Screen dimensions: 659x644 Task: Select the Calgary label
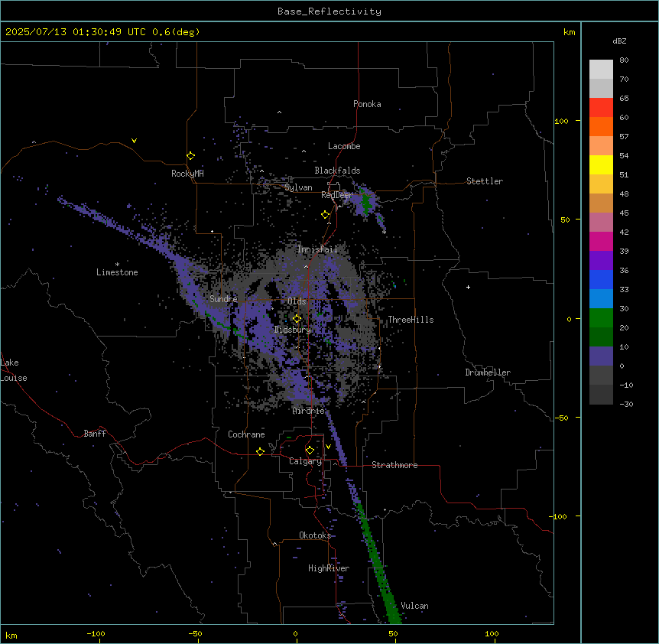[x=306, y=461]
